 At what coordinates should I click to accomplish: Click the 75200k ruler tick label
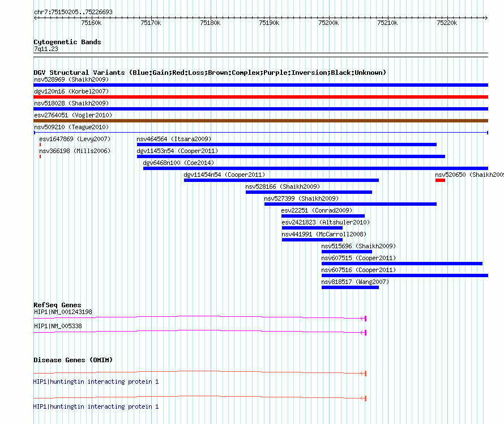coord(328,23)
